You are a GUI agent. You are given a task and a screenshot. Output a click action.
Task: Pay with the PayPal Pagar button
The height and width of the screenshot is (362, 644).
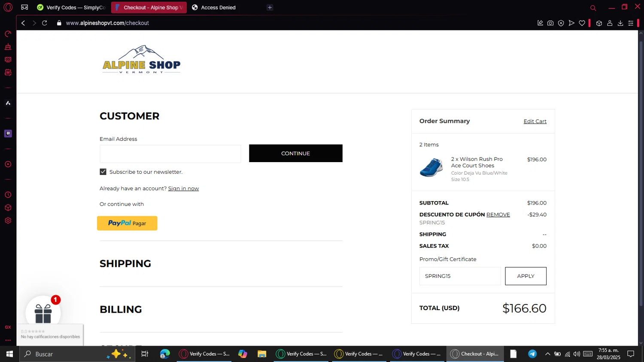pyautogui.click(x=127, y=223)
